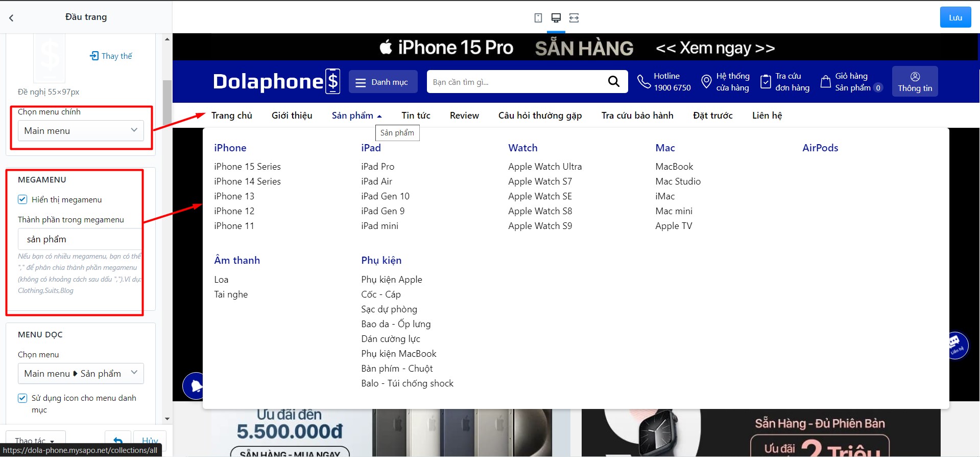Viewport: 980px width, 457px height.
Task: Click the Hủy cancel button
Action: coord(150,441)
